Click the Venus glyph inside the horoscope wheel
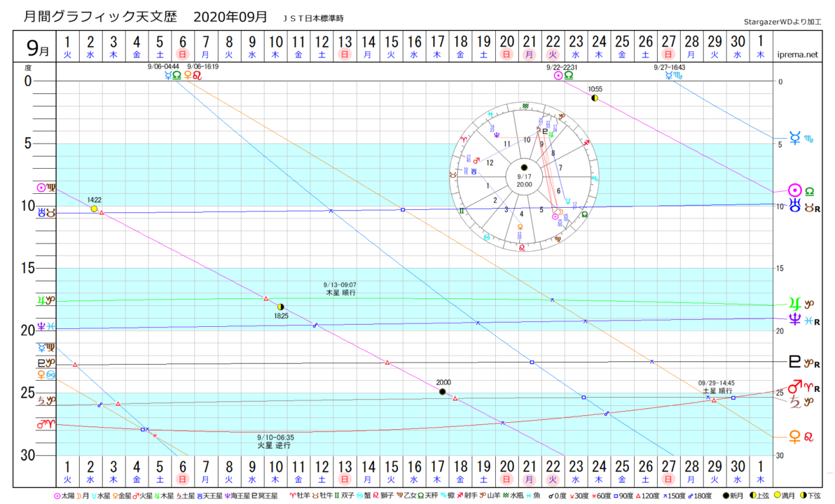This screenshot has width=835, height=504. pos(520,227)
